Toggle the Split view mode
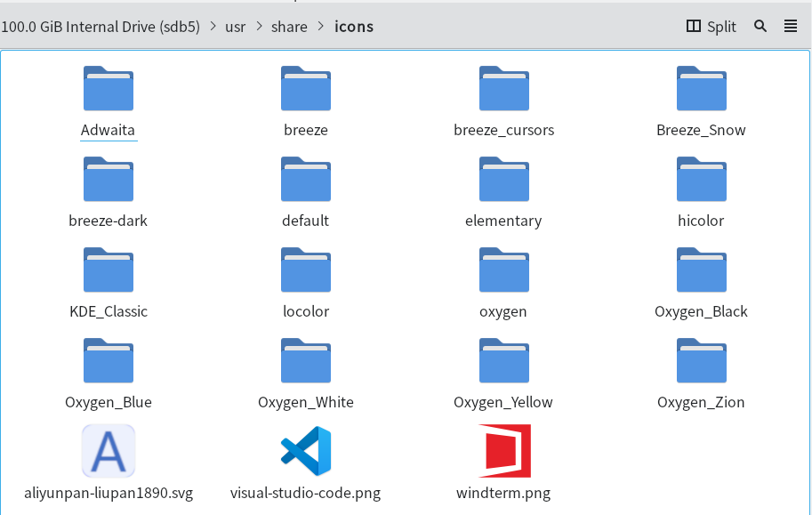 [x=709, y=26]
